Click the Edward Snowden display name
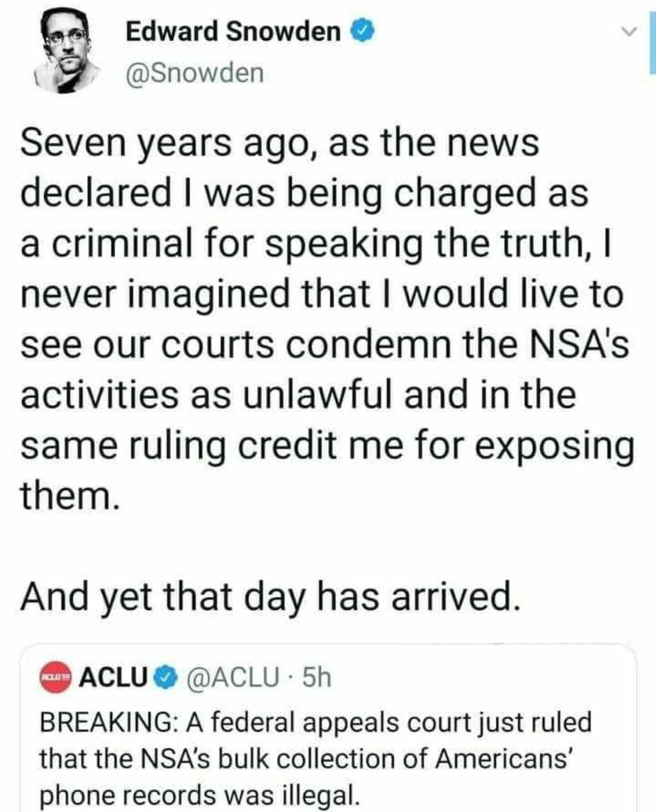Image resolution: width=656 pixels, height=812 pixels. click(x=233, y=30)
